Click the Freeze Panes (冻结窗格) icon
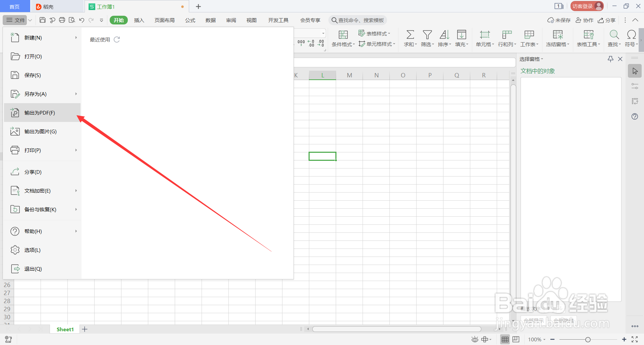Image resolution: width=644 pixels, height=345 pixels. (x=557, y=38)
